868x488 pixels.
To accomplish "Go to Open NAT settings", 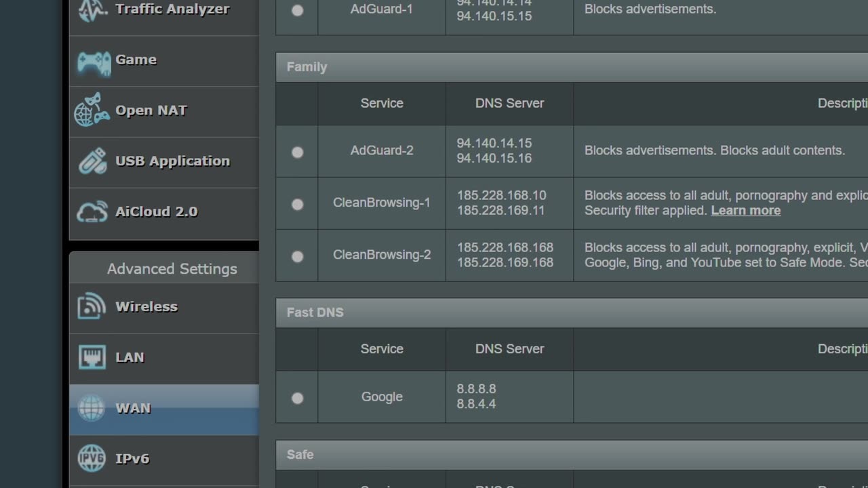I will tap(163, 111).
